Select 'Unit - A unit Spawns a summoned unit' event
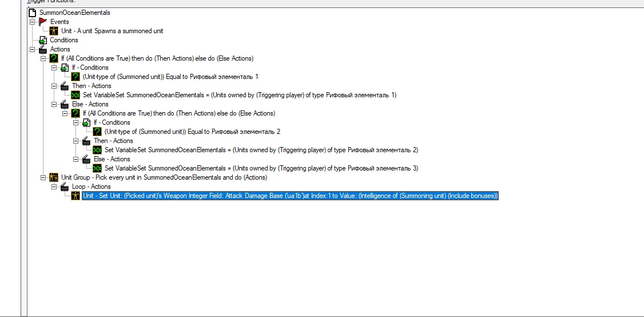The height and width of the screenshot is (317, 644). [x=112, y=31]
